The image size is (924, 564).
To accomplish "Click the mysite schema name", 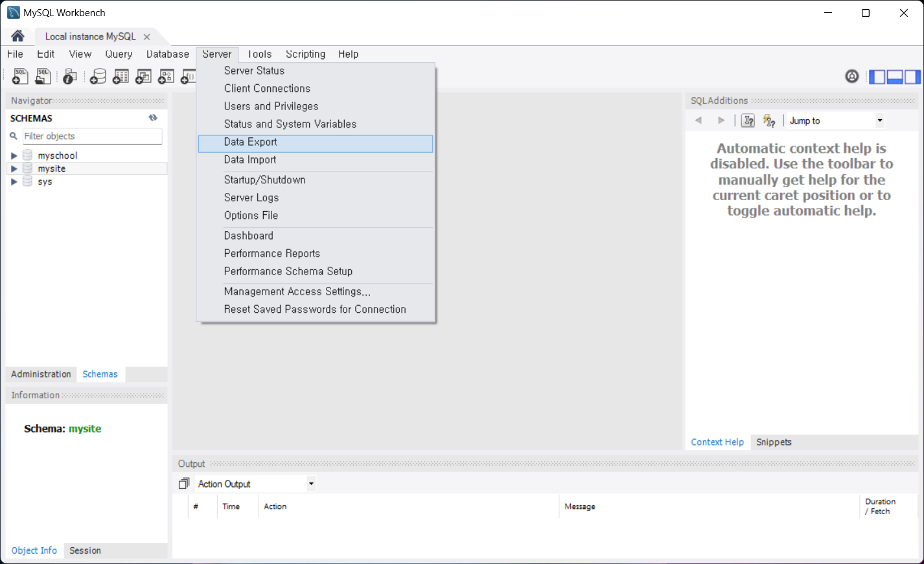I will (x=52, y=168).
